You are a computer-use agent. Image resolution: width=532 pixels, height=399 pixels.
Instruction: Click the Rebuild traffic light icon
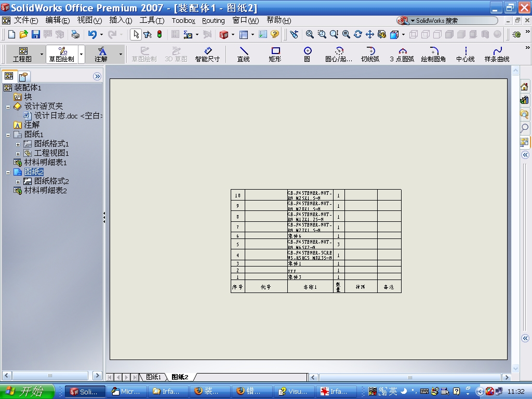(159, 34)
